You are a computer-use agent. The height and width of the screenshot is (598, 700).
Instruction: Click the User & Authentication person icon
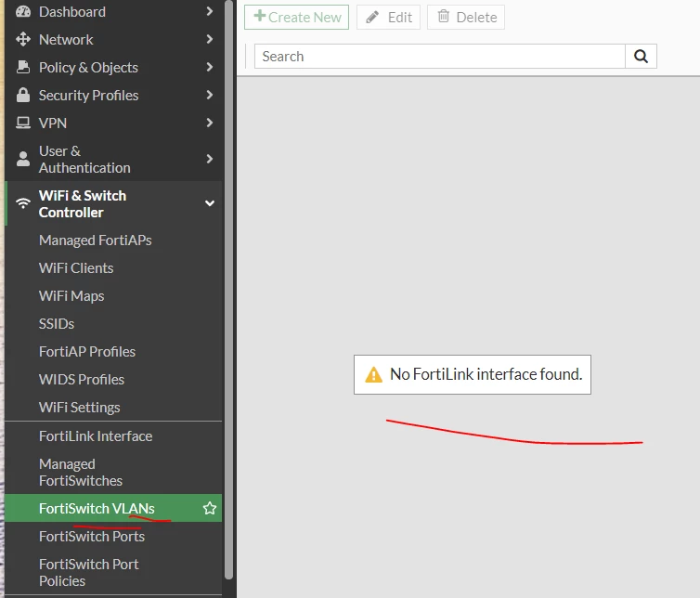tap(23, 159)
